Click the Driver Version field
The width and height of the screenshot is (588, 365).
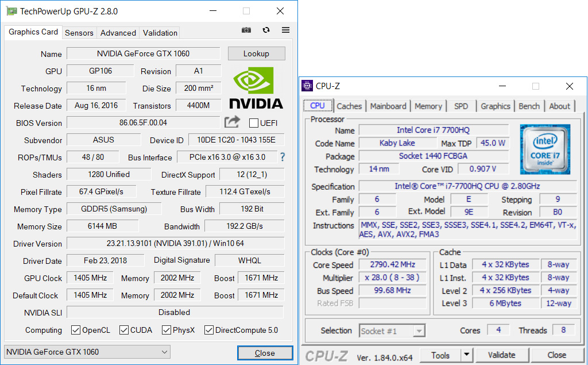tap(176, 243)
